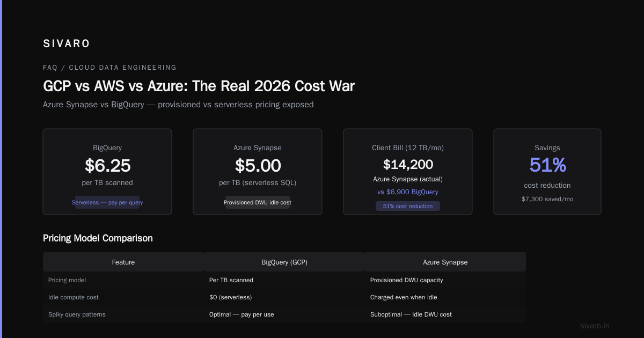Click the Idle compute cost row label

pyautogui.click(x=74, y=297)
